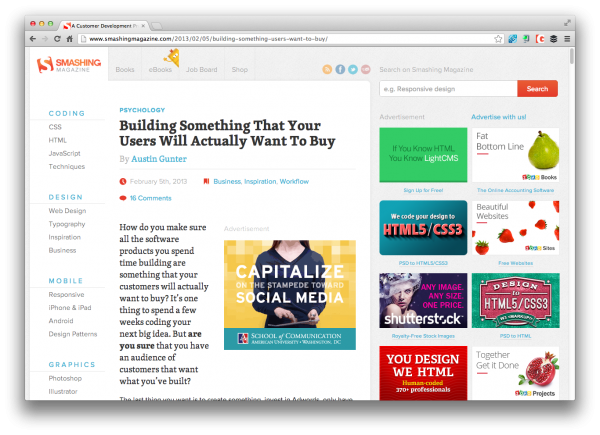Click the browser back arrow
The height and width of the screenshot is (435, 600).
[33, 39]
